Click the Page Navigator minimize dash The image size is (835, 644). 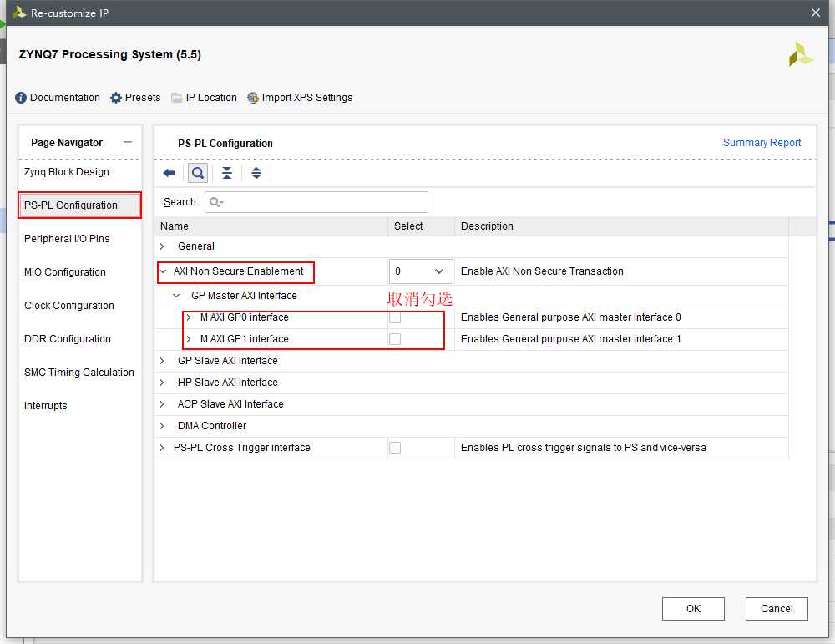(128, 142)
